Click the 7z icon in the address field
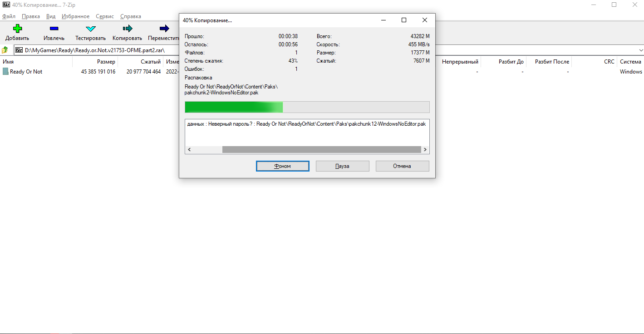 click(20, 50)
